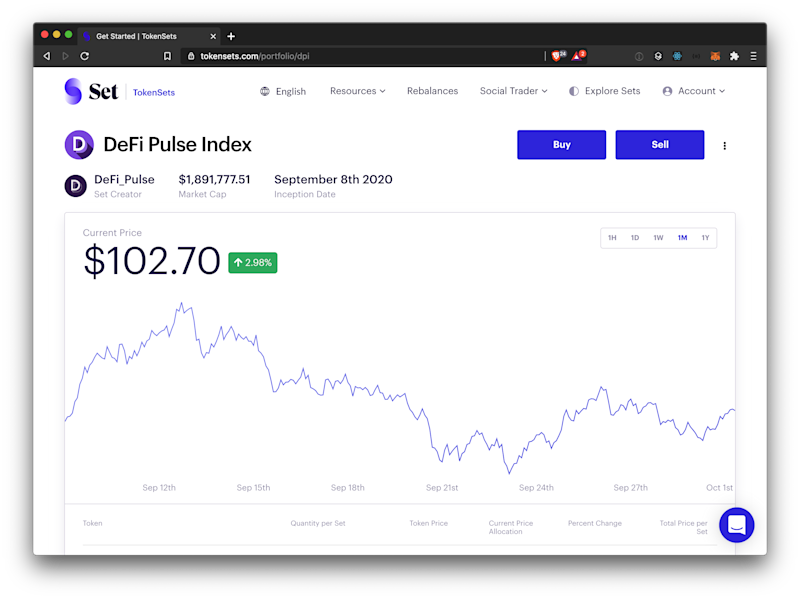Select the 1M chart range

pyautogui.click(x=682, y=238)
